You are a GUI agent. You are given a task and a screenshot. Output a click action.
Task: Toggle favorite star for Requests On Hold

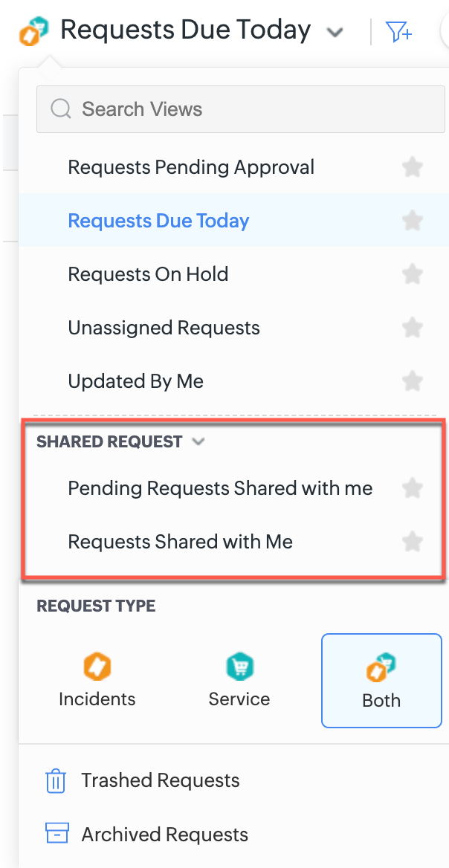tap(412, 274)
